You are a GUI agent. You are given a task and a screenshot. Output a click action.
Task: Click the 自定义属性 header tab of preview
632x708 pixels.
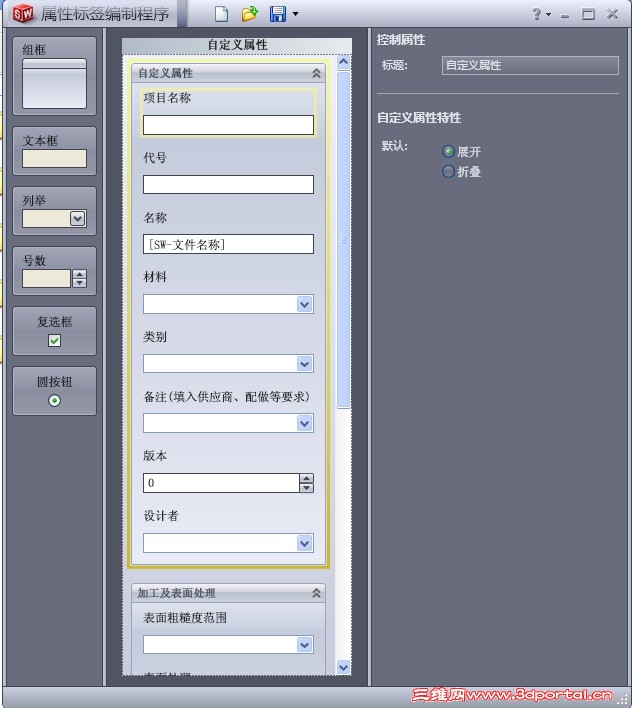tap(237, 45)
